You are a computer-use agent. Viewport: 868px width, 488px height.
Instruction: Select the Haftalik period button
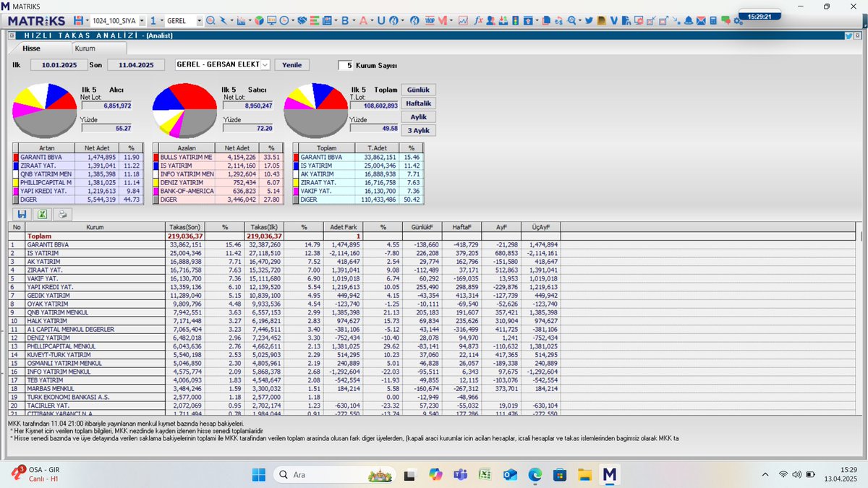click(418, 103)
